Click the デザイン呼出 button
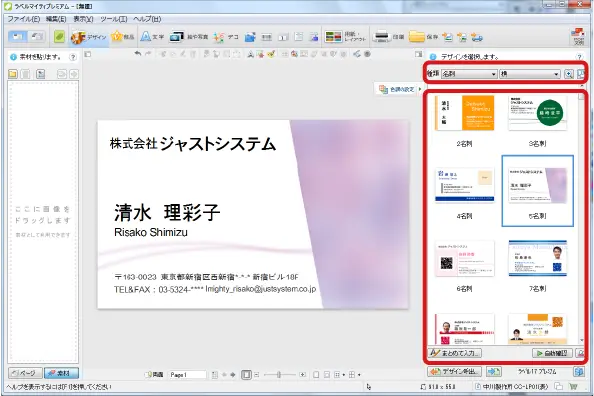This screenshot has height=396, width=594. click(455, 372)
